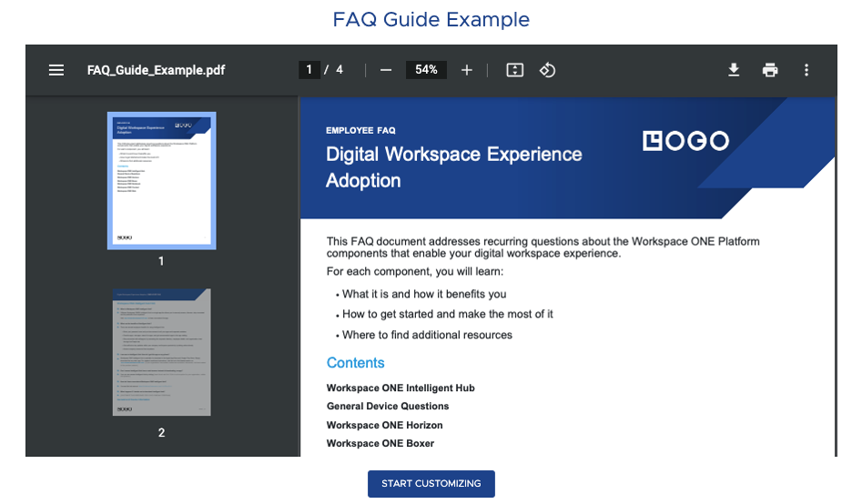This screenshot has width=852, height=504.
Task: Click Workspace ONE Horizon entry
Action: pyautogui.click(x=384, y=425)
